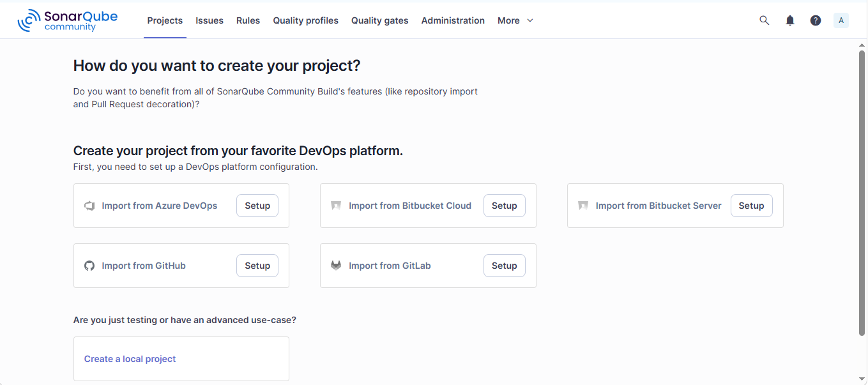Click the SonarQube community logo
This screenshot has height=385, width=868.
[68, 20]
